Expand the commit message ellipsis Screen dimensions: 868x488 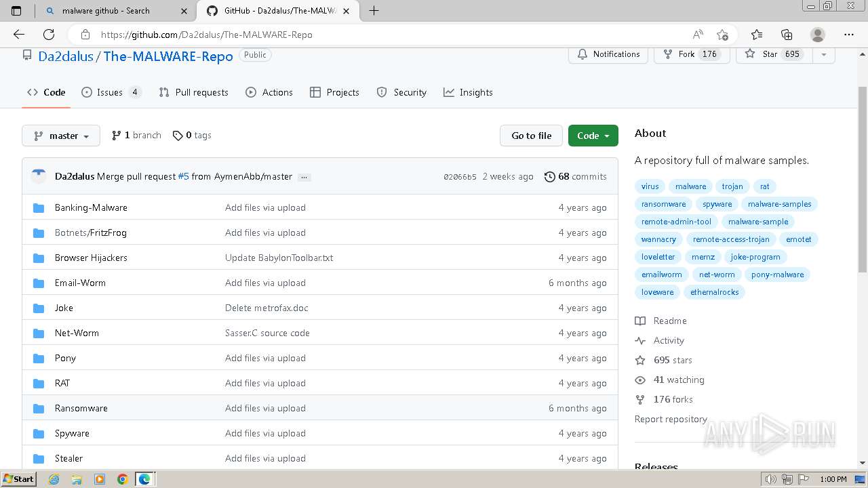pyautogui.click(x=304, y=177)
